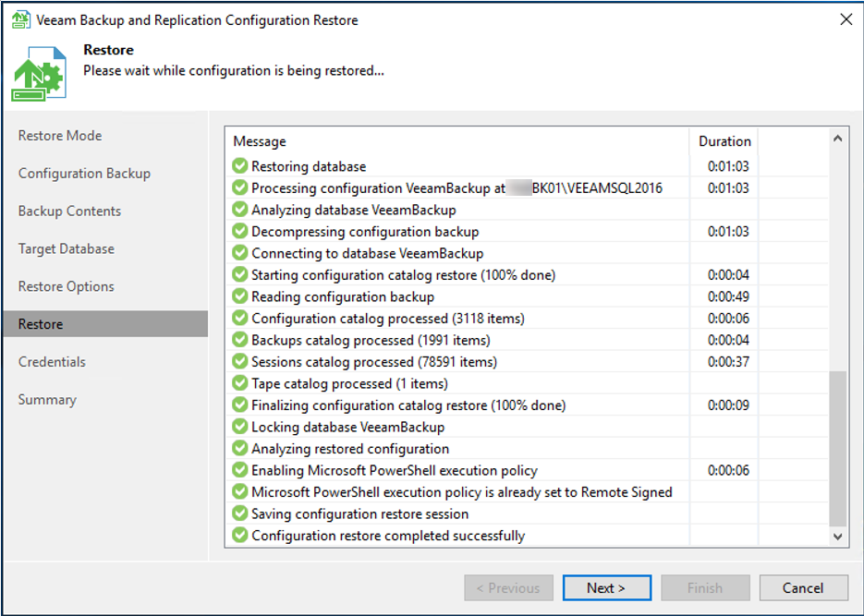Select the Credentials wizard step
Image resolution: width=864 pixels, height=616 pixels.
52,362
